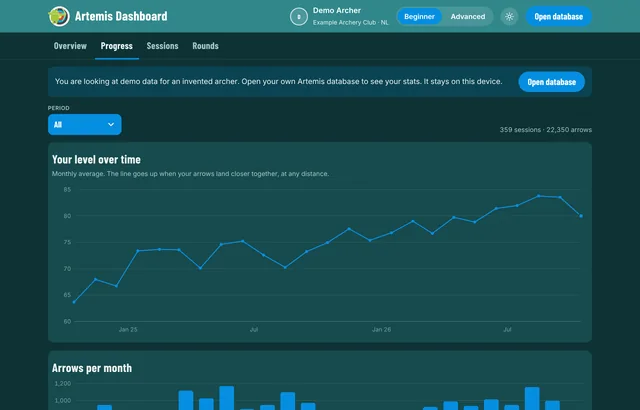The width and height of the screenshot is (640, 410).
Task: Go to the Overview tab
Action: click(x=70, y=46)
